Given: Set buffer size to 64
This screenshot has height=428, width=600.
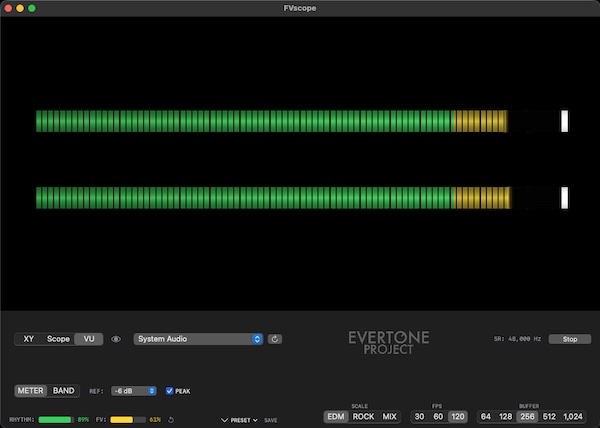Looking at the screenshot, I should coord(486,417).
